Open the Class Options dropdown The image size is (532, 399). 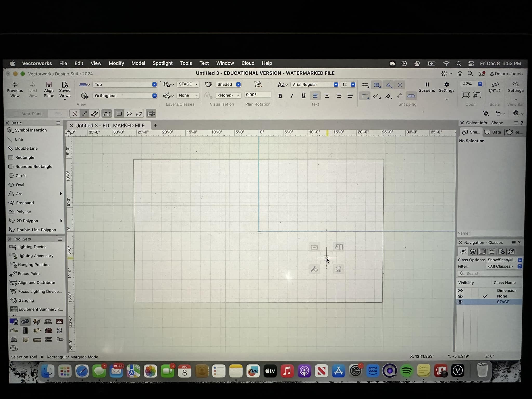[x=504, y=260]
